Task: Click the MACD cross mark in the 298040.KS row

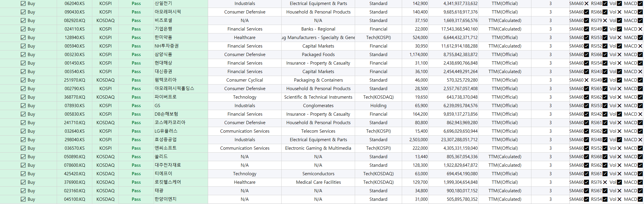Action: [640, 140]
